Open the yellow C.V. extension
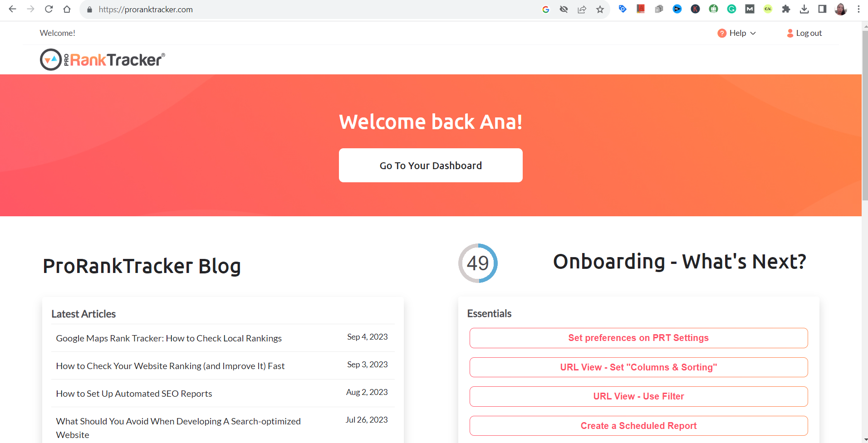Viewport: 868px width, 443px height. [768, 9]
